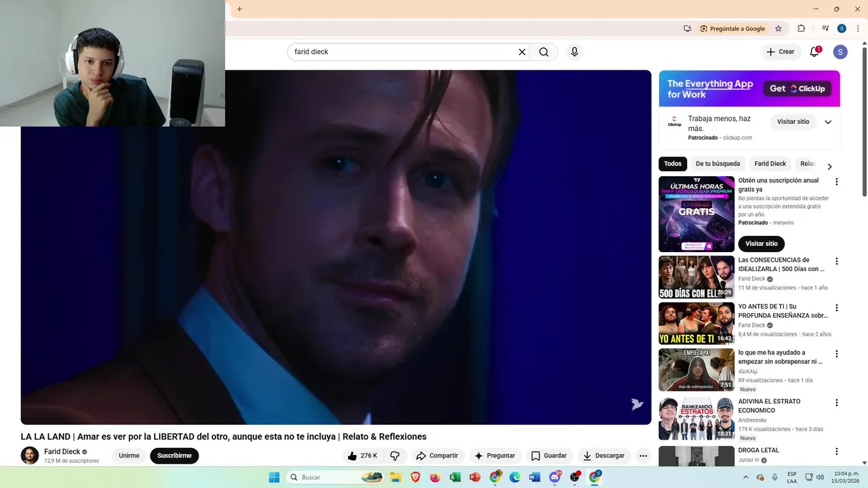Open YO ANTES DE TI thumbnail
This screenshot has height=488, width=868.
[x=696, y=323]
